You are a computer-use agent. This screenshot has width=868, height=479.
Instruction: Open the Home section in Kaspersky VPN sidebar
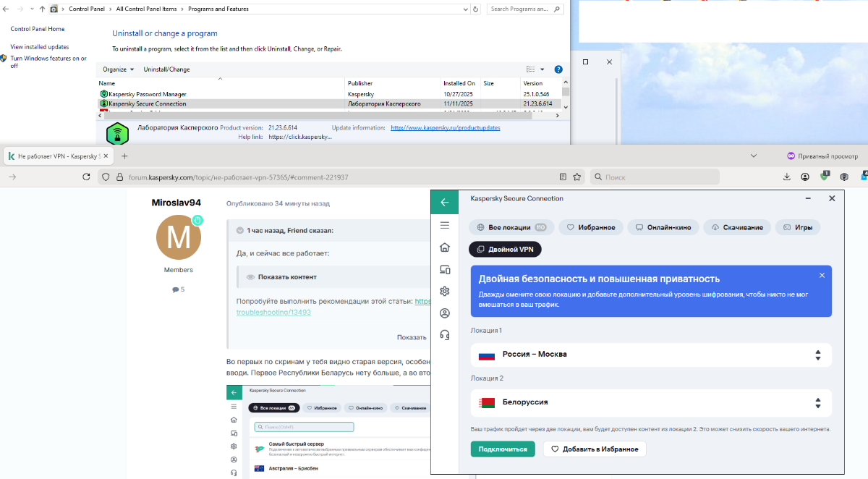(x=444, y=247)
